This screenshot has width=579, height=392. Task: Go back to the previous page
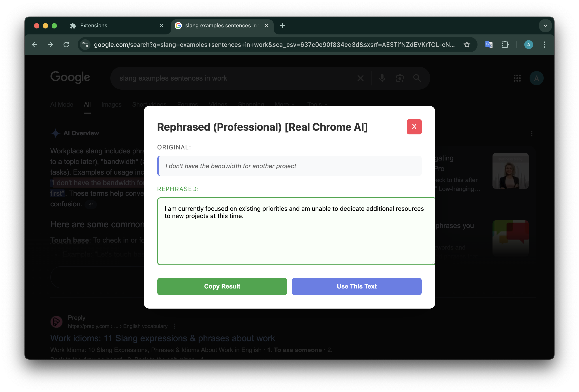click(x=35, y=45)
